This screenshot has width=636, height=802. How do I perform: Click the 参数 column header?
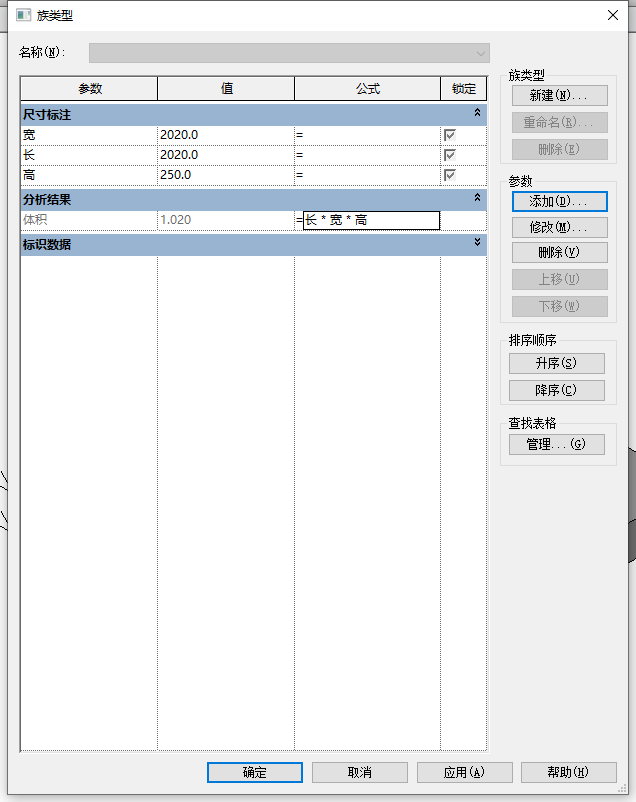[89, 89]
